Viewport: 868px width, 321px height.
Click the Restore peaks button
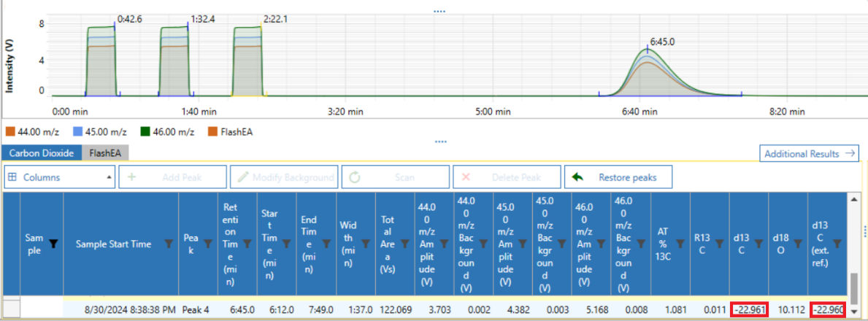coord(618,177)
